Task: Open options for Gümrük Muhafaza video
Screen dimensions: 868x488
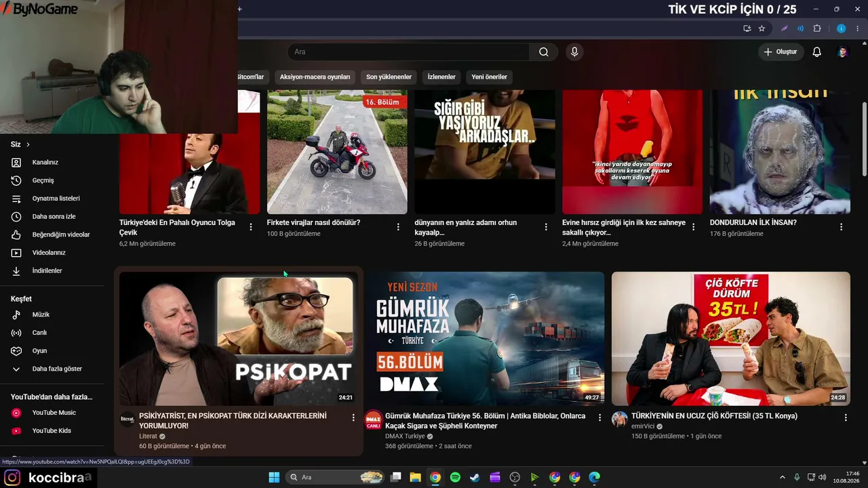Action: (599, 418)
